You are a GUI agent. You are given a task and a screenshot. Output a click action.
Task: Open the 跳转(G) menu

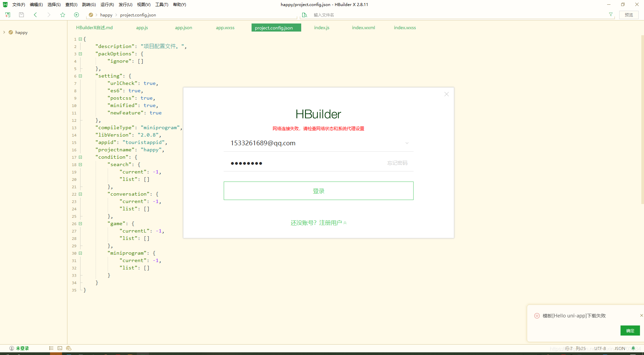(89, 5)
